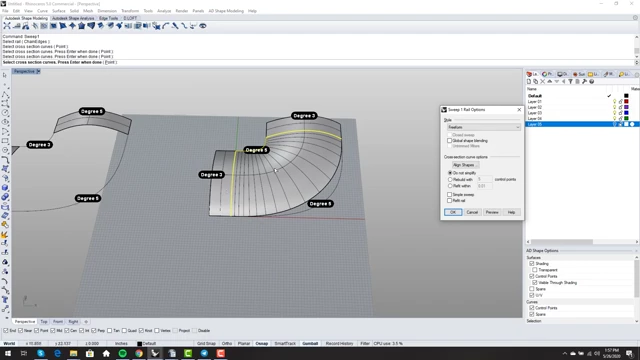640x360 pixels.
Task: Select the Do not simplify radio button
Action: [450, 173]
